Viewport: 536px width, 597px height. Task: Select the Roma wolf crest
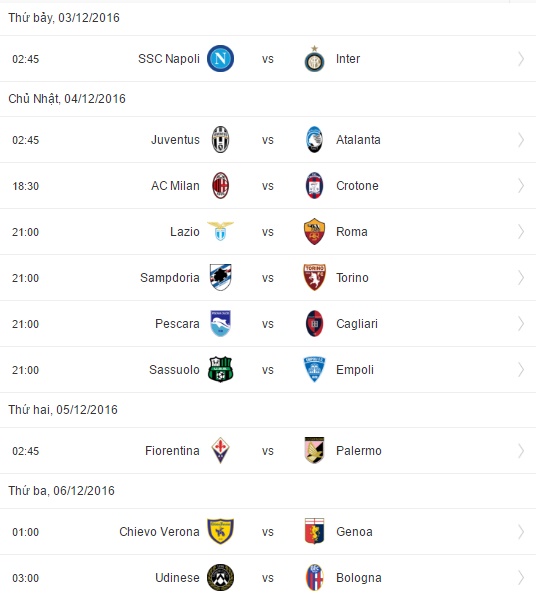[314, 231]
